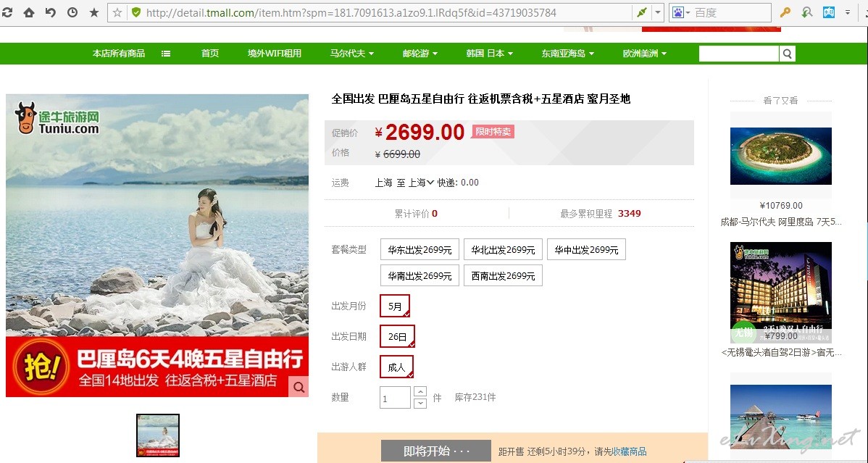Bookmark page with the hollow star icon
The width and height of the screenshot is (868, 463).
point(117,12)
